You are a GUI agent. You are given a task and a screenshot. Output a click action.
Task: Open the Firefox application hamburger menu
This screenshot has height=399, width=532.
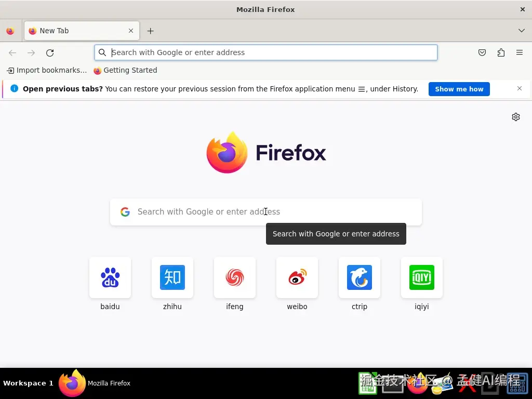pos(520,52)
